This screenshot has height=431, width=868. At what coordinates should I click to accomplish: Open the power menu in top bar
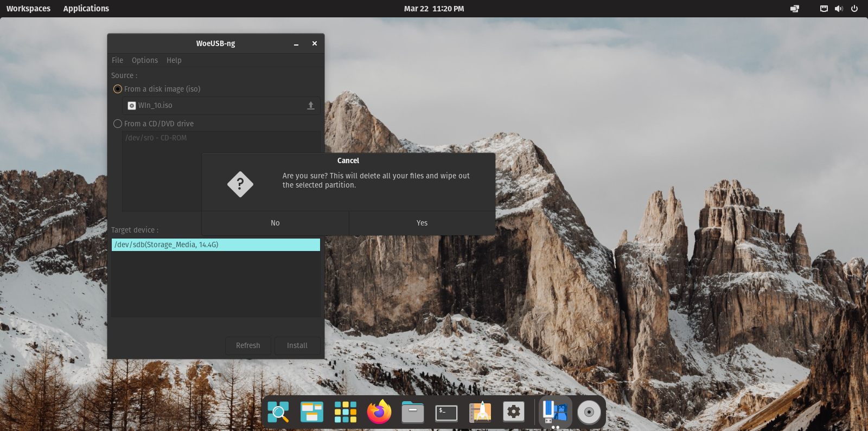(x=854, y=9)
